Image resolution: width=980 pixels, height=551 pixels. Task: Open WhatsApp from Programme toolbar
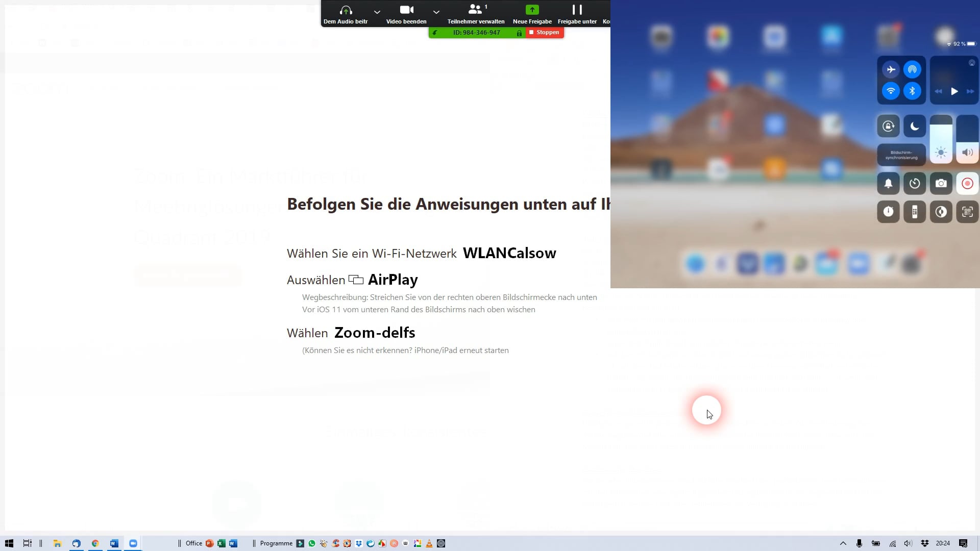pos(312,543)
